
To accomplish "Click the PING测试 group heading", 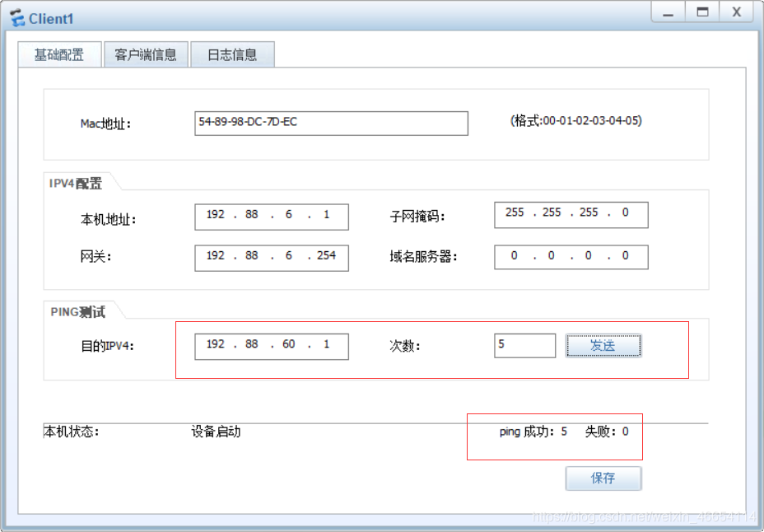I will point(78,312).
